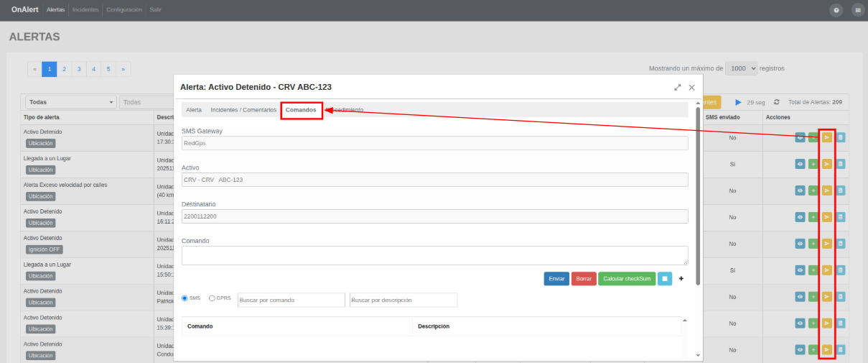Open Incidentes in the top navigation
Screen dimensions: 868x363
point(85,10)
